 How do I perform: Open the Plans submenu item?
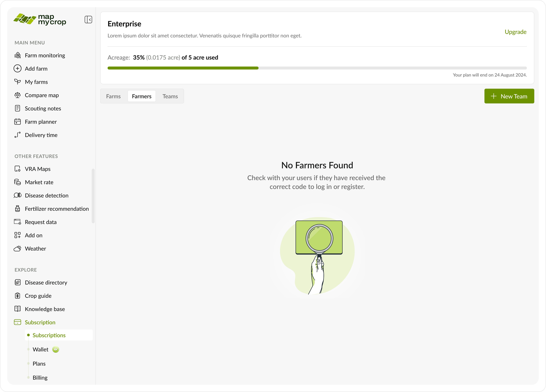(39, 363)
